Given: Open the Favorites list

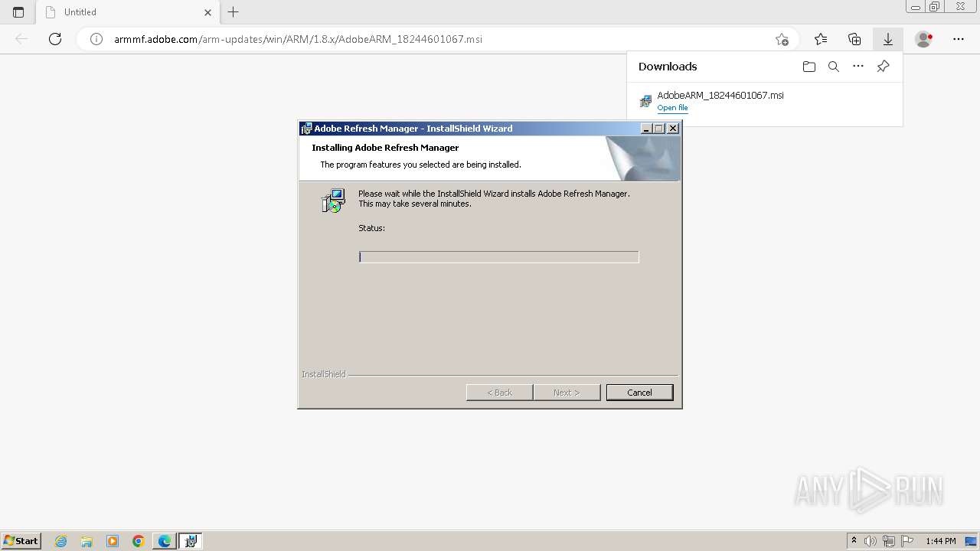Looking at the screenshot, I should [x=821, y=39].
